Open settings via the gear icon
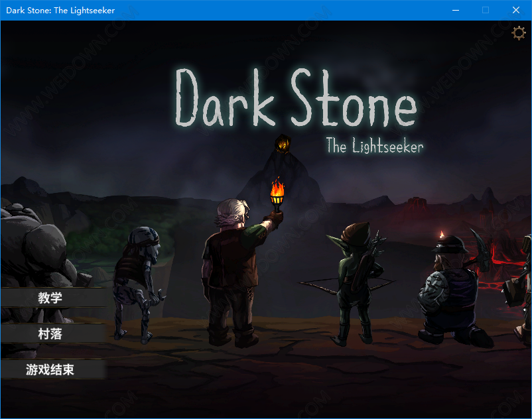 coord(519,33)
